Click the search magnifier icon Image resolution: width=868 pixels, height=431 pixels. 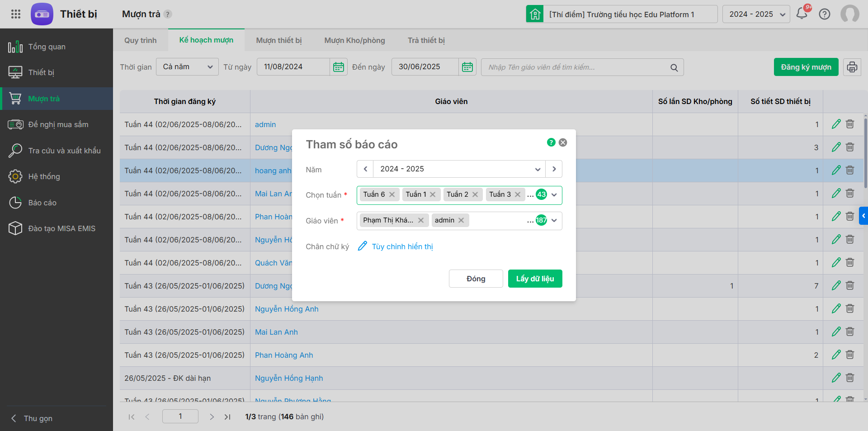(x=674, y=67)
